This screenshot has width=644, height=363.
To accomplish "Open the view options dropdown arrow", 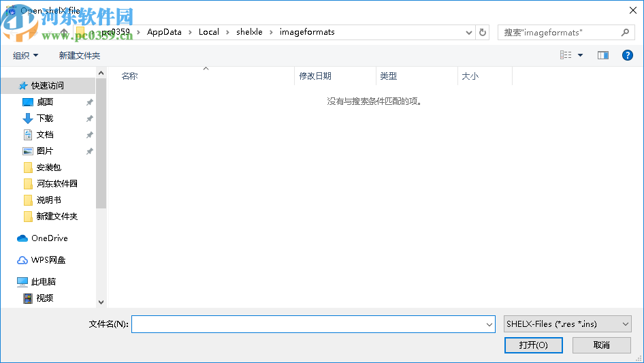I will tap(580, 55).
